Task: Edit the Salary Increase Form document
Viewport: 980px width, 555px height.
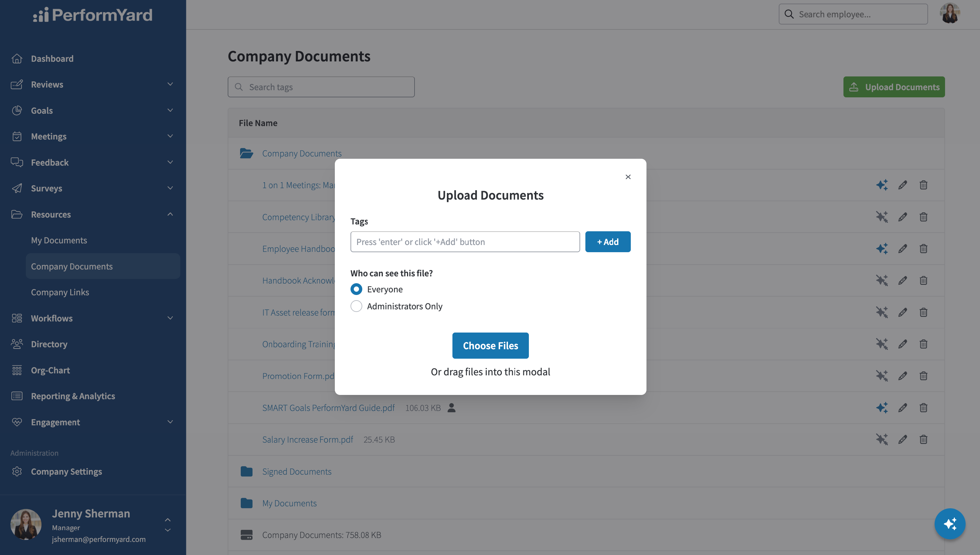Action: pyautogui.click(x=902, y=439)
